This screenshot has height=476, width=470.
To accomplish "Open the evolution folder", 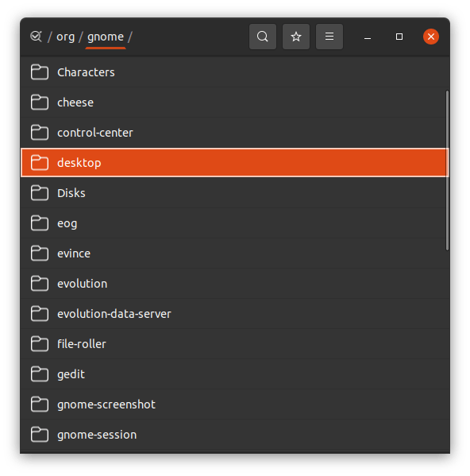I will 234,284.
